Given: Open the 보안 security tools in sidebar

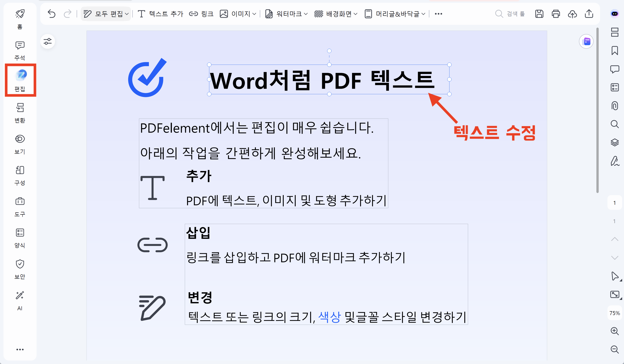Looking at the screenshot, I should (20, 270).
